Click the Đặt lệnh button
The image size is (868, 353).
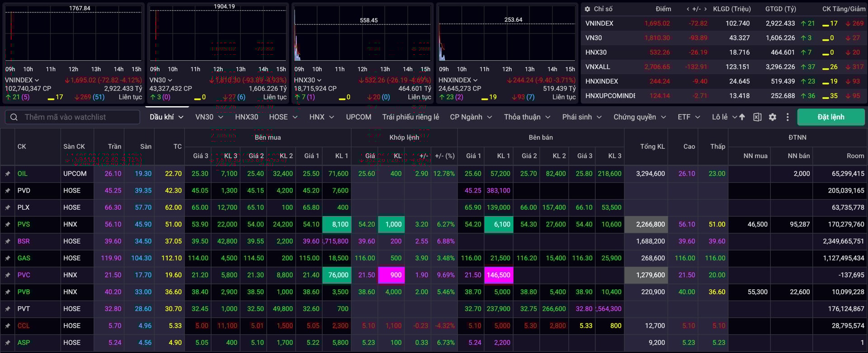(830, 117)
